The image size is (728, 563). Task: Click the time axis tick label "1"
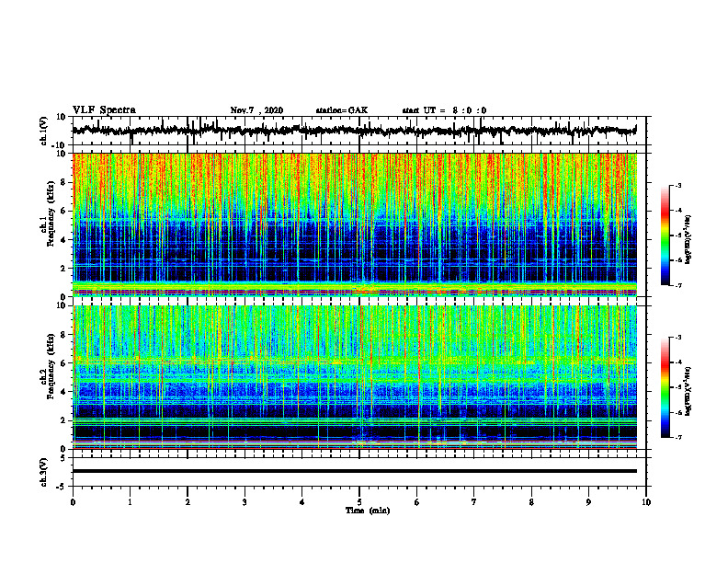click(130, 502)
